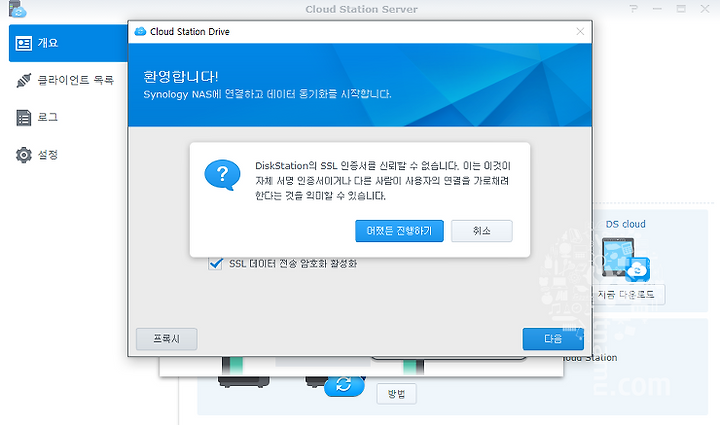Click the question mark bubble icon in warning
The height and width of the screenshot is (425, 720).
(x=222, y=175)
